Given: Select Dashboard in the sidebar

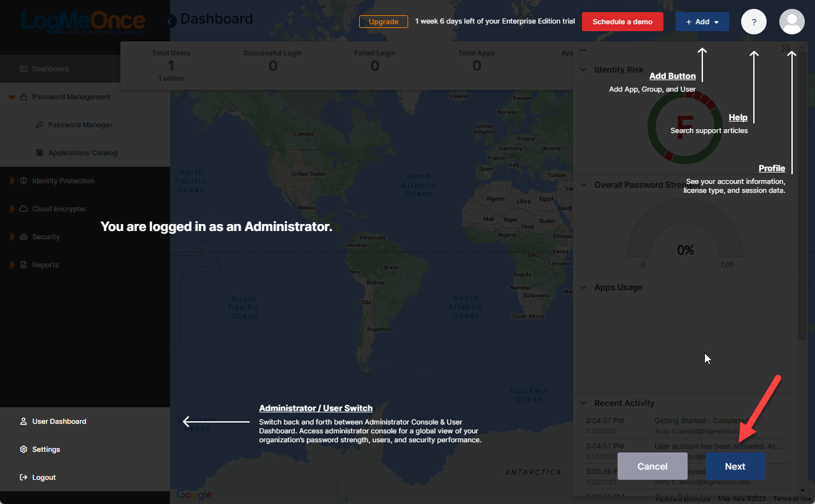Looking at the screenshot, I should 85,69.
